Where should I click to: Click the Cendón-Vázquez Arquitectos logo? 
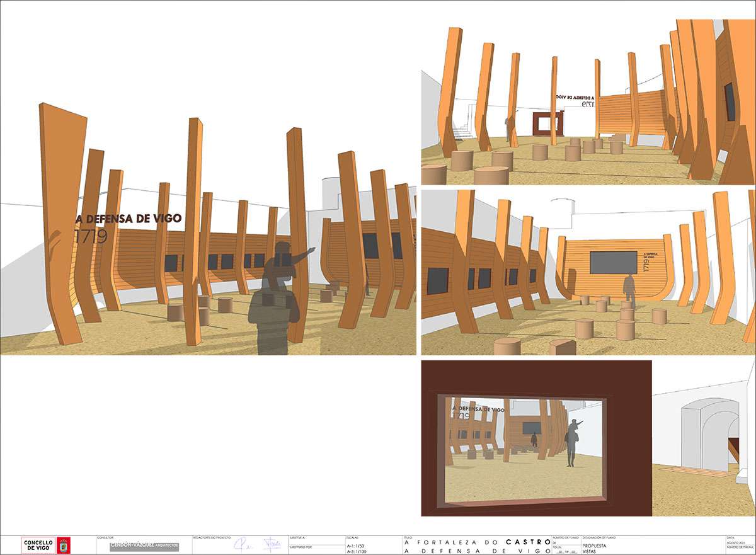point(144,545)
